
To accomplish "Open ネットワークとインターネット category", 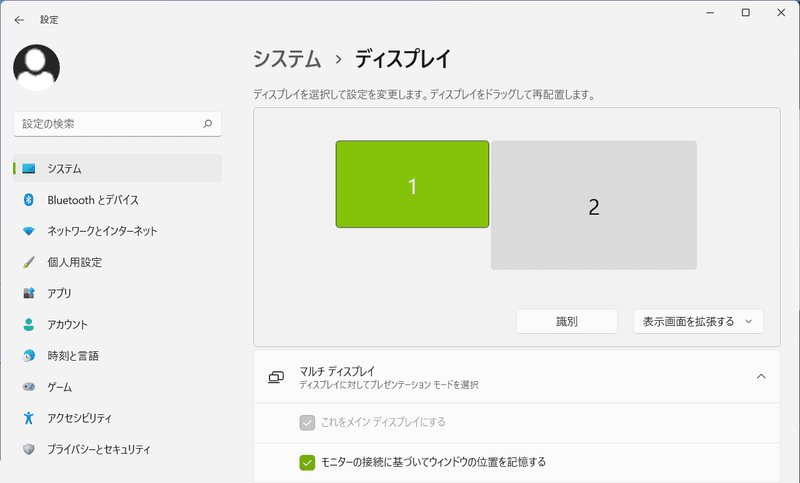I will (x=117, y=231).
